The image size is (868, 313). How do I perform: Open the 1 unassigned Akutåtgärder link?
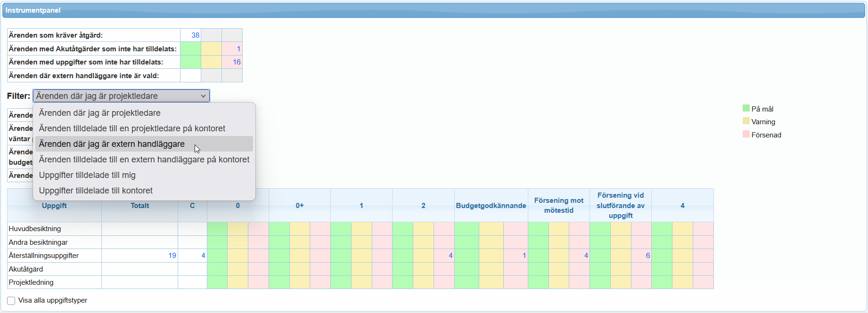tap(238, 49)
